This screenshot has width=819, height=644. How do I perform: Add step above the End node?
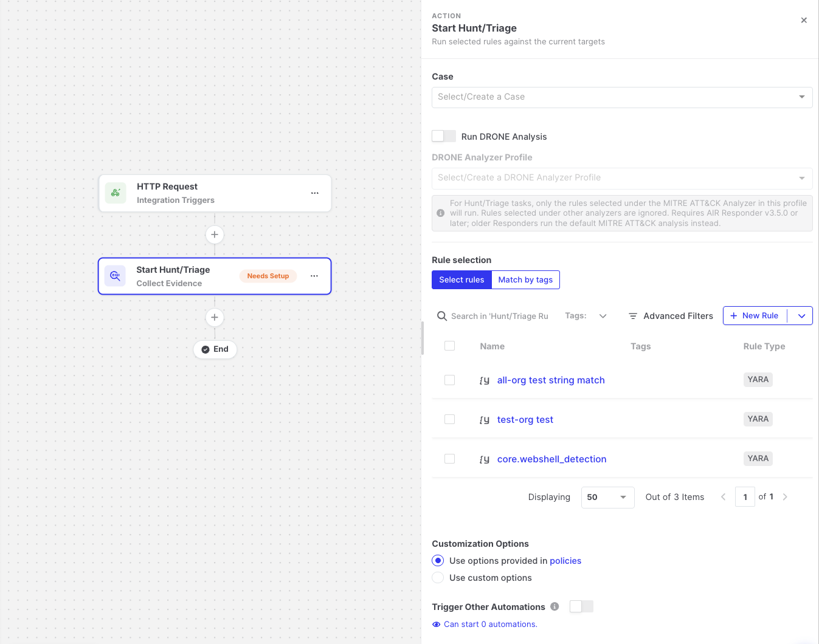tap(215, 317)
